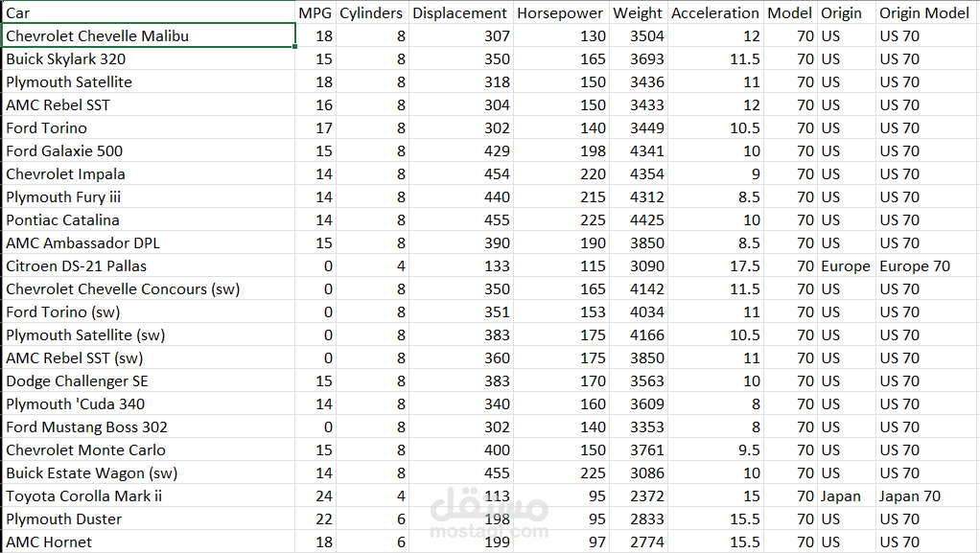Select the 'Acceleration' header cell
The height and width of the screenshot is (553, 980).
click(716, 12)
